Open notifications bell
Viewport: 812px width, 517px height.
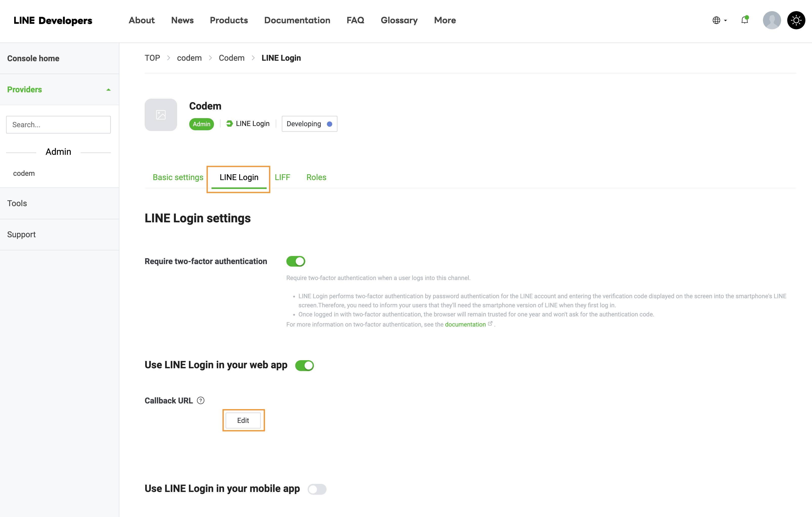point(744,20)
